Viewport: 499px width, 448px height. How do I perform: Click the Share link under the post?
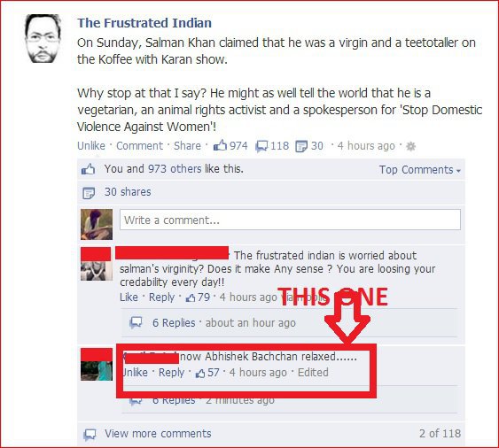(187, 145)
